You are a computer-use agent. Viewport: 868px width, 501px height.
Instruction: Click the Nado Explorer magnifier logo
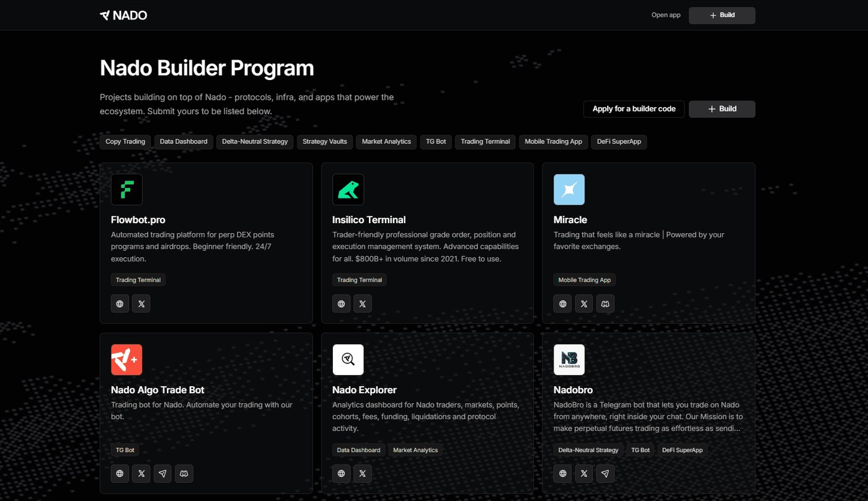348,360
